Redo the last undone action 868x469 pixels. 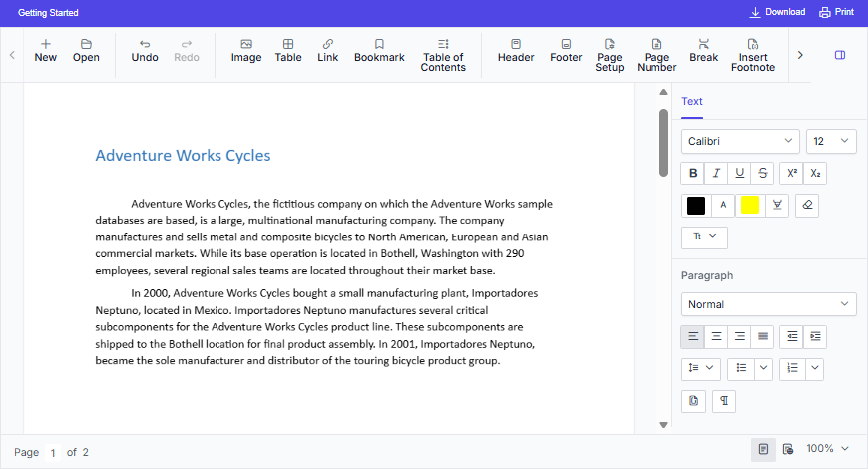pyautogui.click(x=186, y=51)
